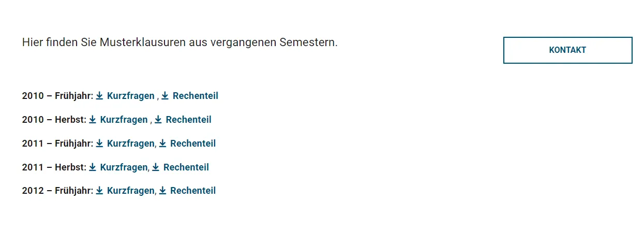The width and height of the screenshot is (644, 229).
Task: Open 2011 Frühjahr Rechenteil link text
Action: (x=193, y=144)
